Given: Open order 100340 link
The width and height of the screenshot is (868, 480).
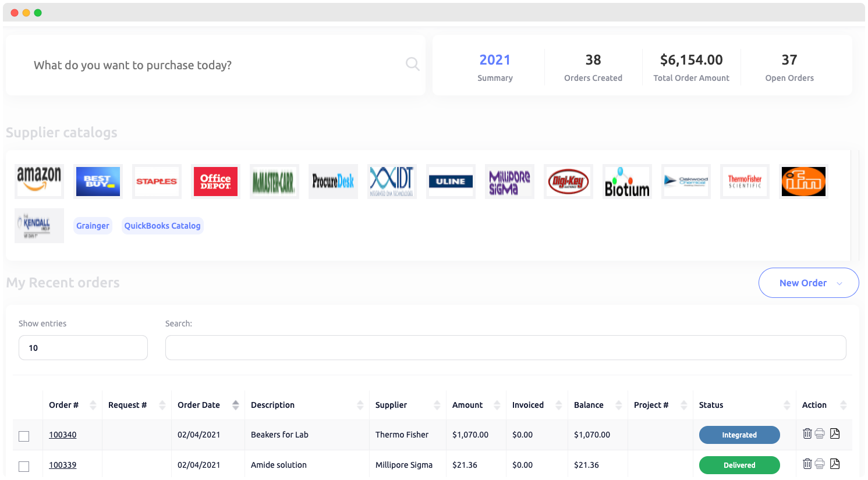Looking at the screenshot, I should (63, 435).
